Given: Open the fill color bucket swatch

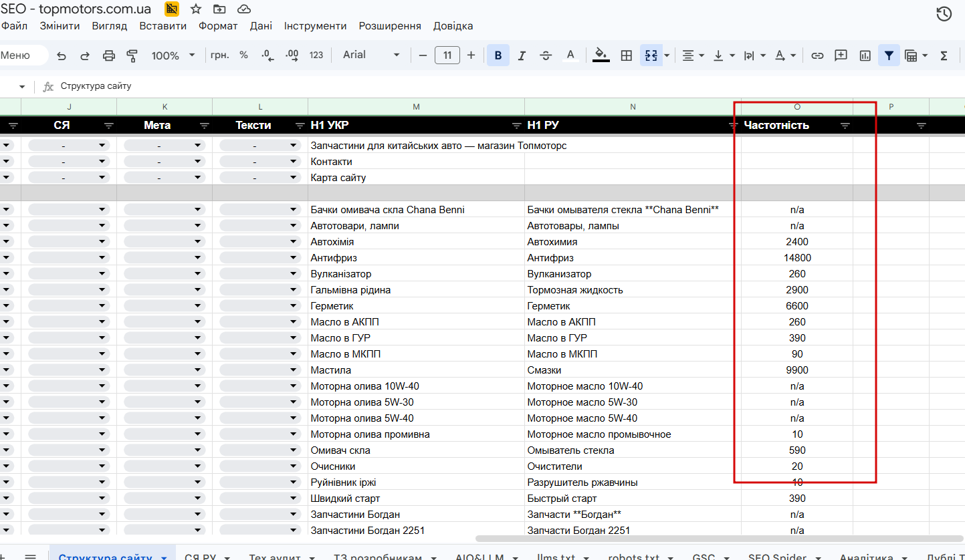Looking at the screenshot, I should pos(601,55).
